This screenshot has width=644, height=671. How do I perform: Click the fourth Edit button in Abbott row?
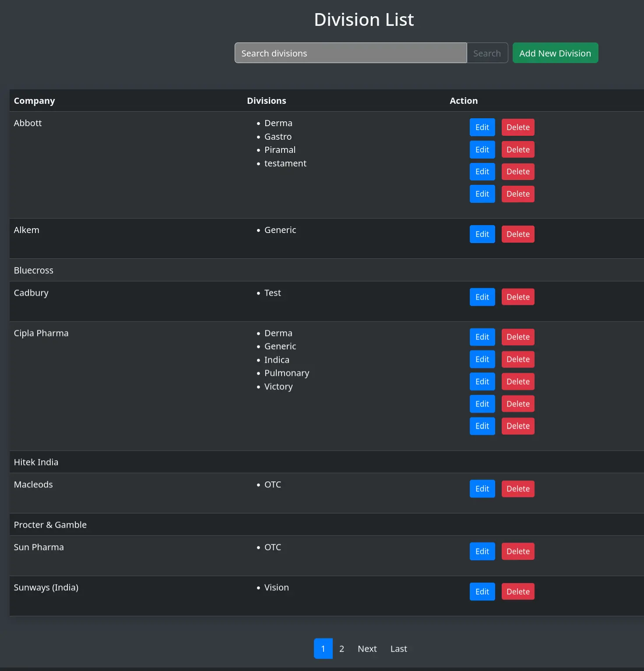(482, 194)
